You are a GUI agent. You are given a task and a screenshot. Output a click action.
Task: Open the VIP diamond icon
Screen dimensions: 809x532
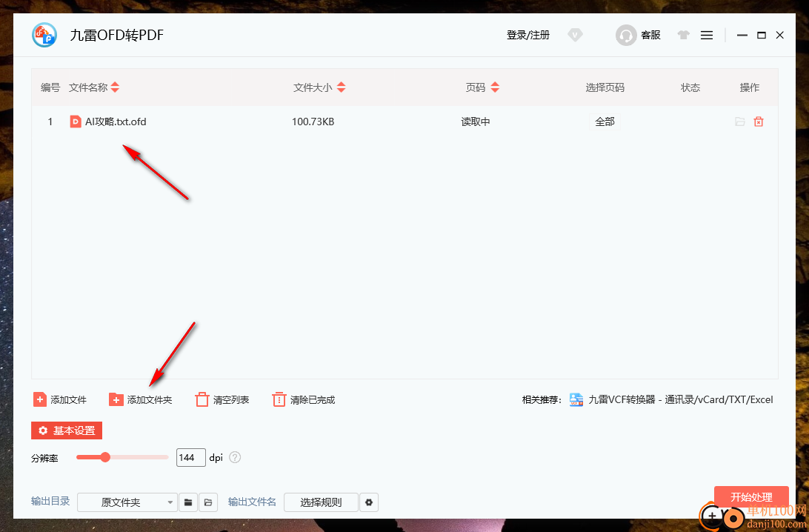(575, 35)
